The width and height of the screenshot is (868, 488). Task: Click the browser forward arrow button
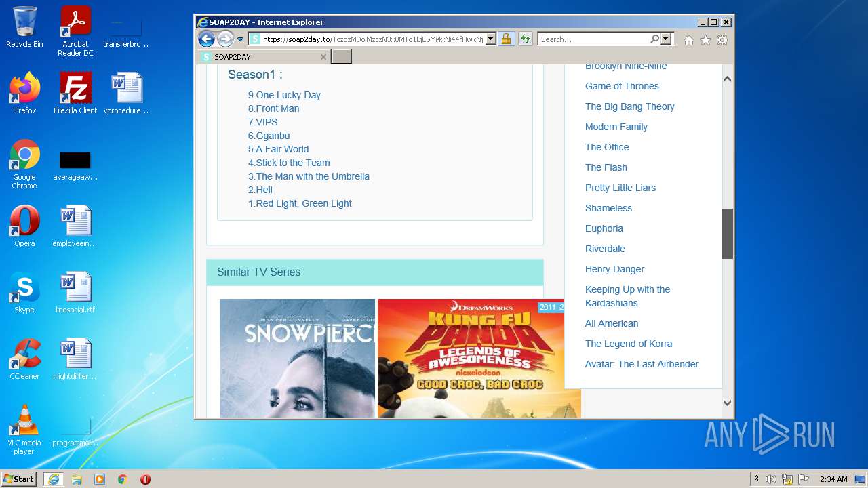point(225,39)
